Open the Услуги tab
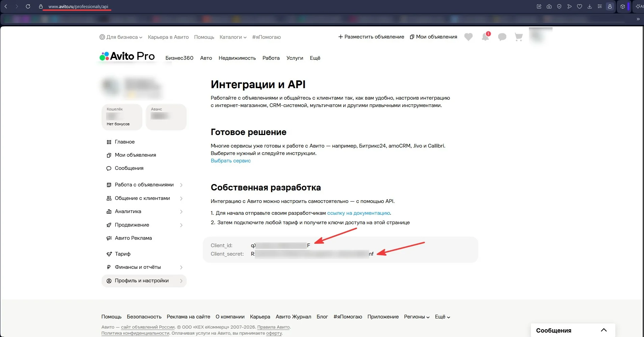 coord(295,58)
